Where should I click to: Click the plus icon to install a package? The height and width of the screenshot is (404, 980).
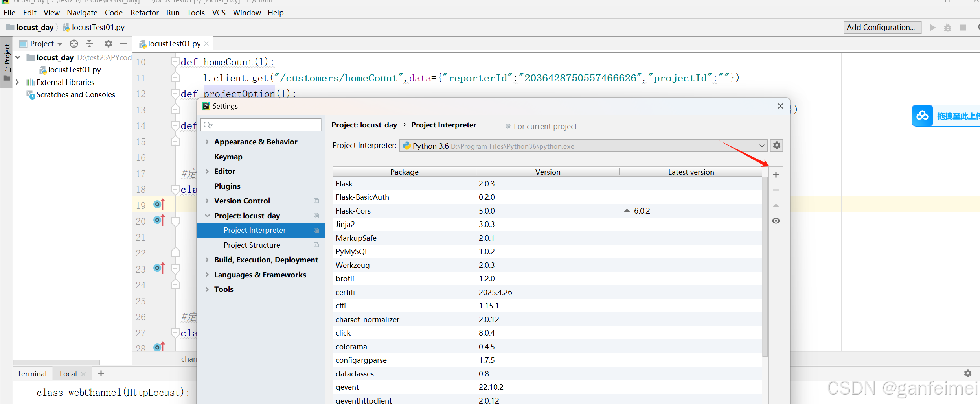776,175
